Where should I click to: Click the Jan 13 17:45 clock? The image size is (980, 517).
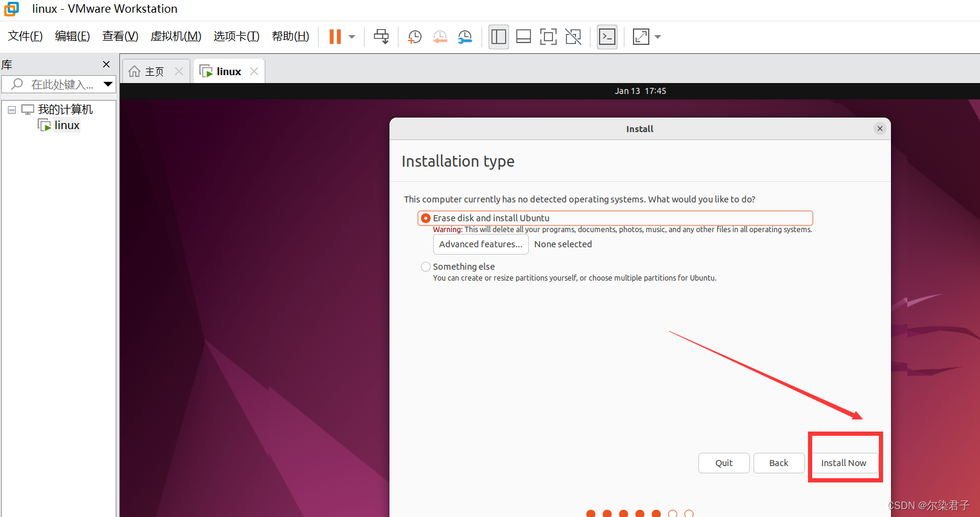click(x=640, y=91)
